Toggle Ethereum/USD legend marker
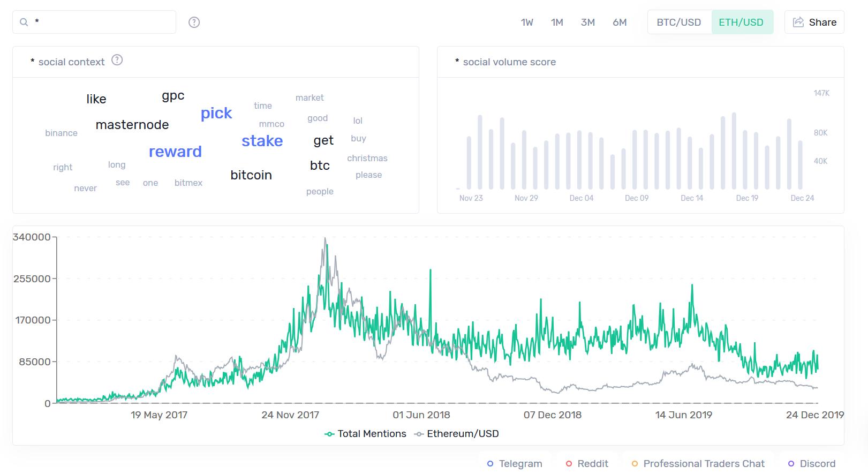This screenshot has height=474, width=868. coord(419,434)
